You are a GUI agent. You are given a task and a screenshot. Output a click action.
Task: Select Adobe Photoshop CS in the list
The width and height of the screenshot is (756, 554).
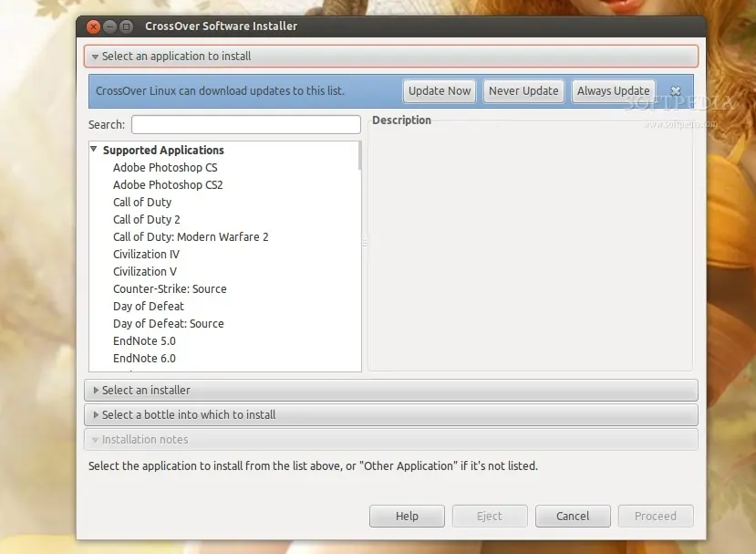point(165,167)
